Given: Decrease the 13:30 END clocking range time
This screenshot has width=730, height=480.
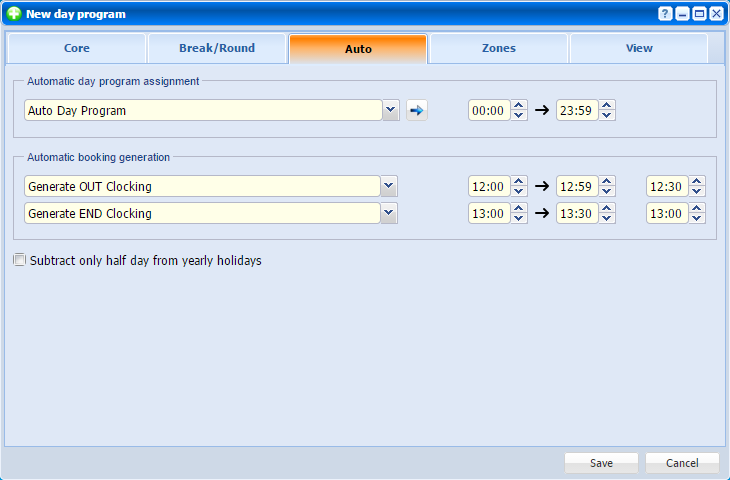Looking at the screenshot, I should tap(607, 218).
